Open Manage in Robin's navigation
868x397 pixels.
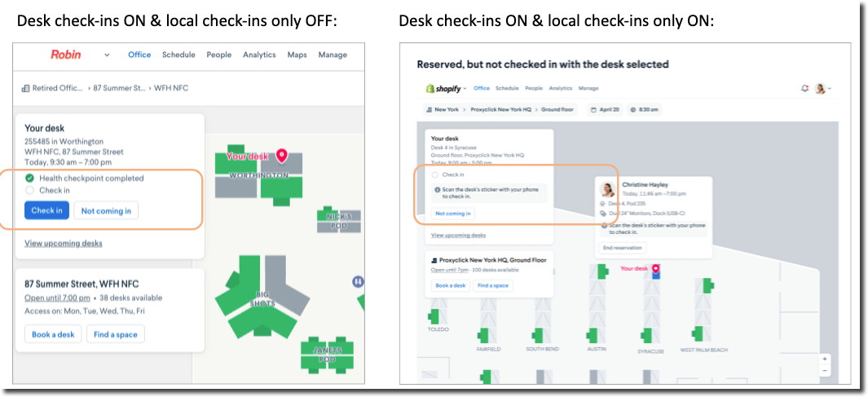[333, 55]
